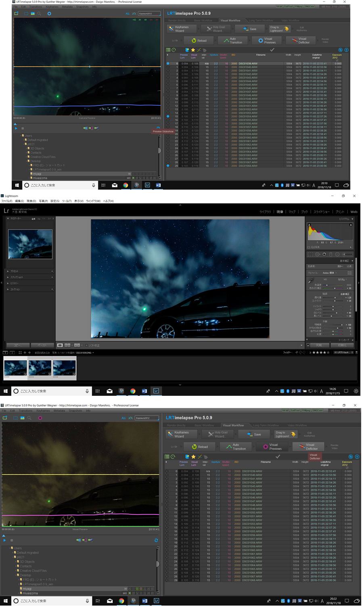The height and width of the screenshot is (608, 364).
Task: Click the magnifier zoom icon in top LRTimelapse preview toolbar
Action: [x=39, y=13]
